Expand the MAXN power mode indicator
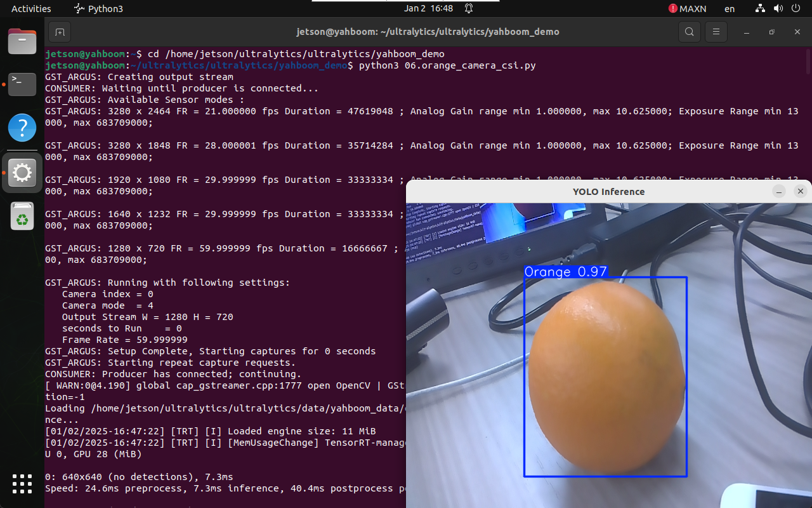 click(x=687, y=9)
